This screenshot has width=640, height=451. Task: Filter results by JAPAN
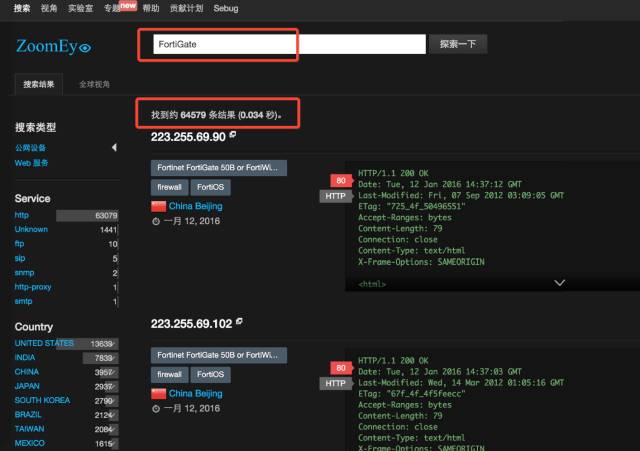27,386
